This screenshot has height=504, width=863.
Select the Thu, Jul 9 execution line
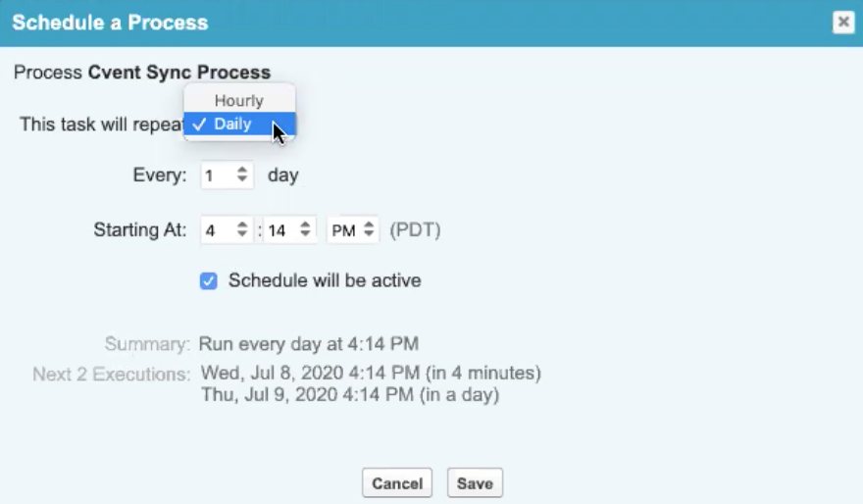[349, 395]
